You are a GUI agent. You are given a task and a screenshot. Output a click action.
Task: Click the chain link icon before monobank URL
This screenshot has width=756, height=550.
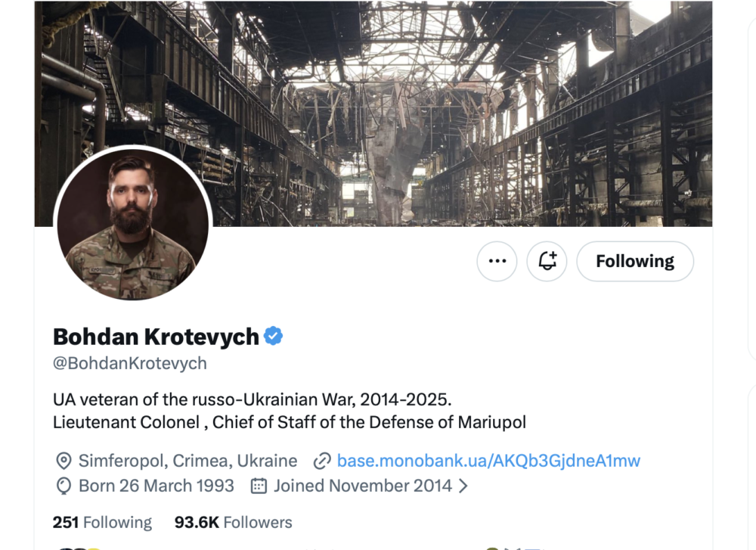[322, 461]
